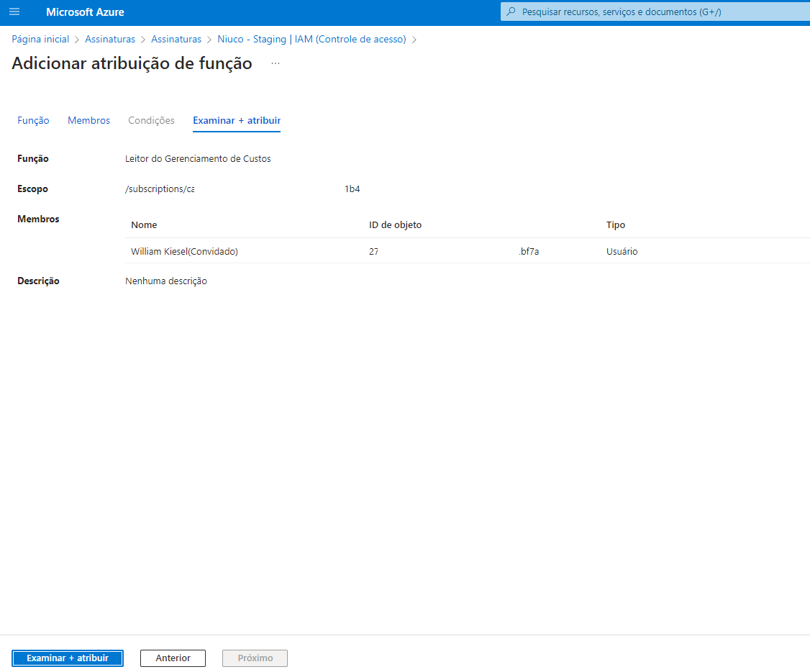Image resolution: width=810 pixels, height=672 pixels.
Task: Click the Adicionar atribuição de função heading
Action: pos(132,63)
